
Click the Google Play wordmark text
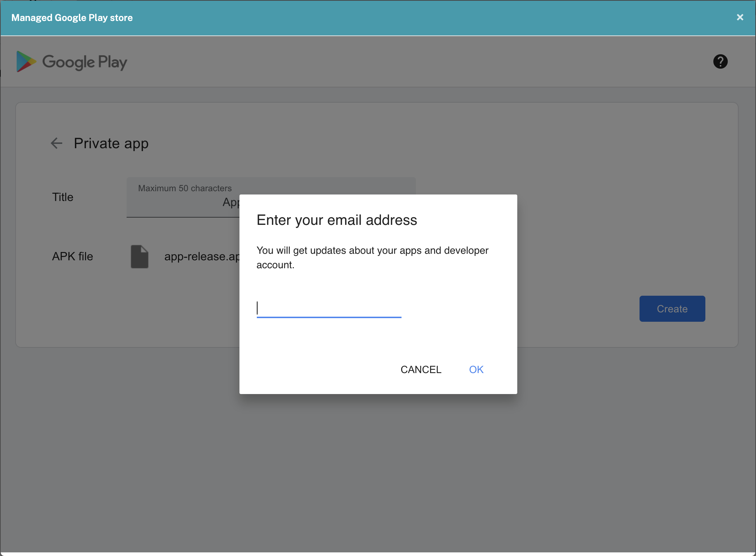click(85, 62)
